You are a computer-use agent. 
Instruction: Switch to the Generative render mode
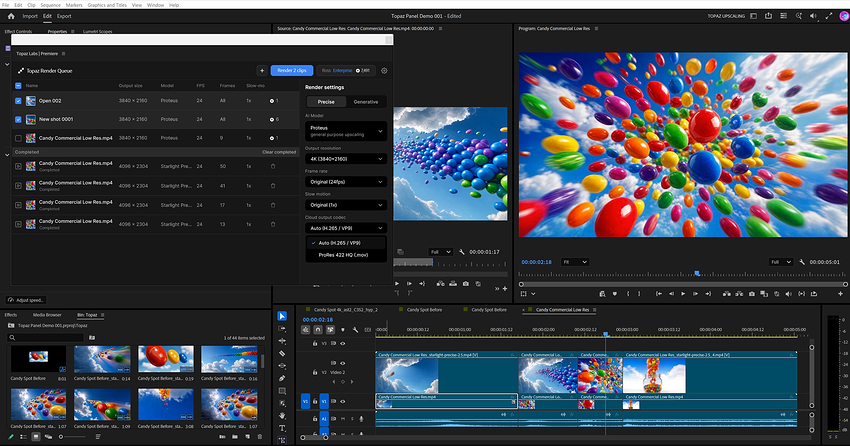coord(366,102)
